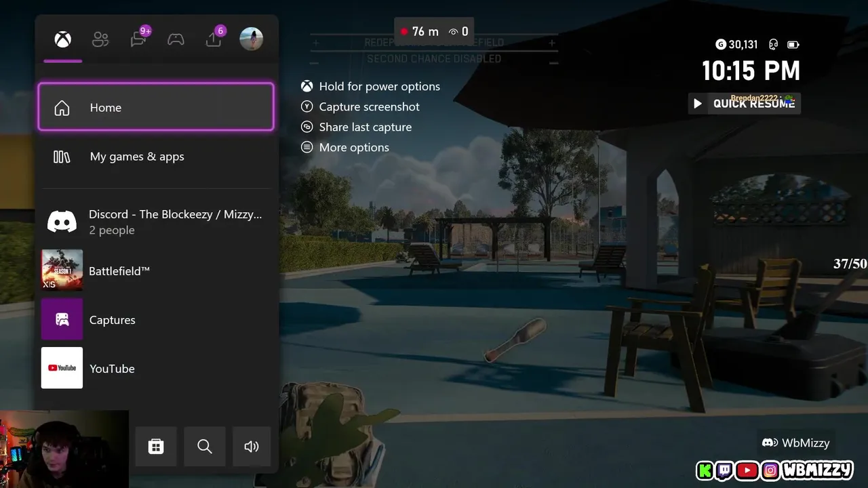Click the Twitch logo icon in the overlay

[725, 470]
